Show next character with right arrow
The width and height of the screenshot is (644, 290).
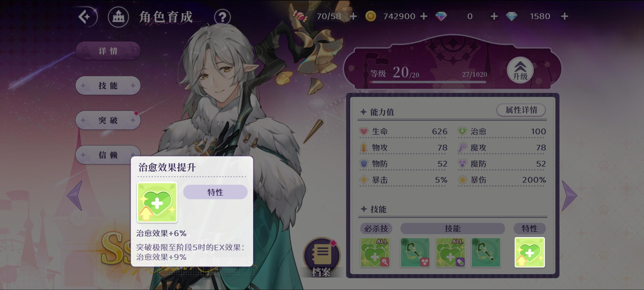coord(569,195)
